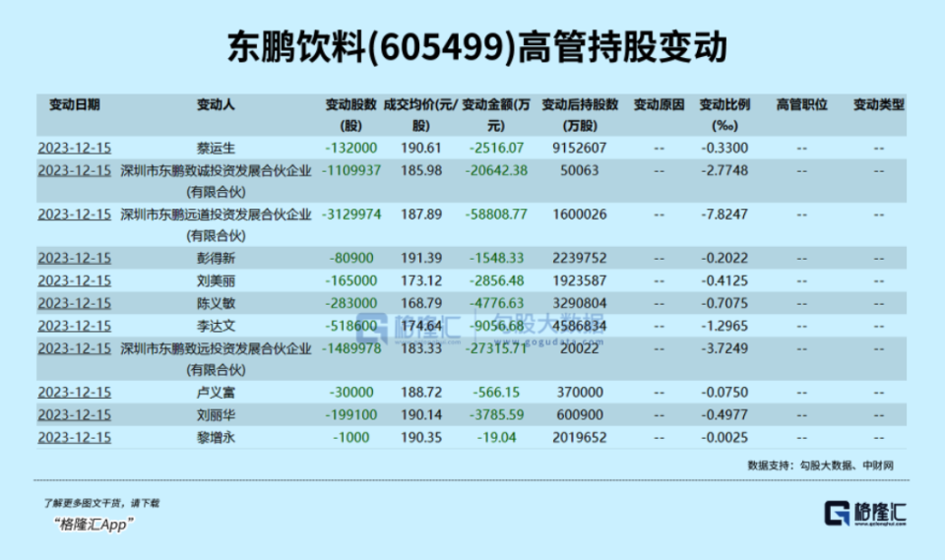This screenshot has width=945, height=560.
Task: Click the 变动金额(万元) column header
Action: (496, 115)
